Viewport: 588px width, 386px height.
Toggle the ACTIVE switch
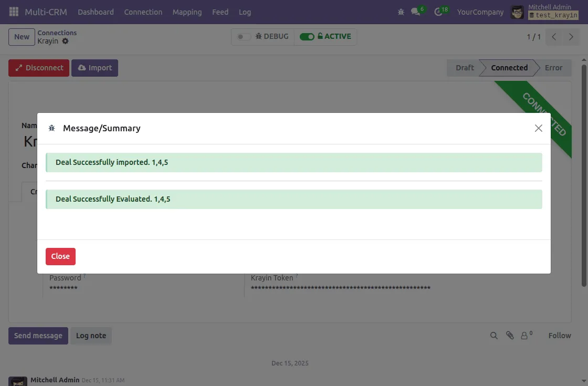(x=307, y=37)
